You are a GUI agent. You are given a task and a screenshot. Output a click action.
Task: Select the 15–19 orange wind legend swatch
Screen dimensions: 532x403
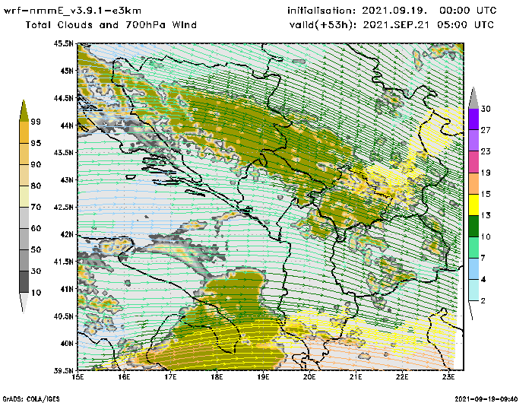point(473,183)
